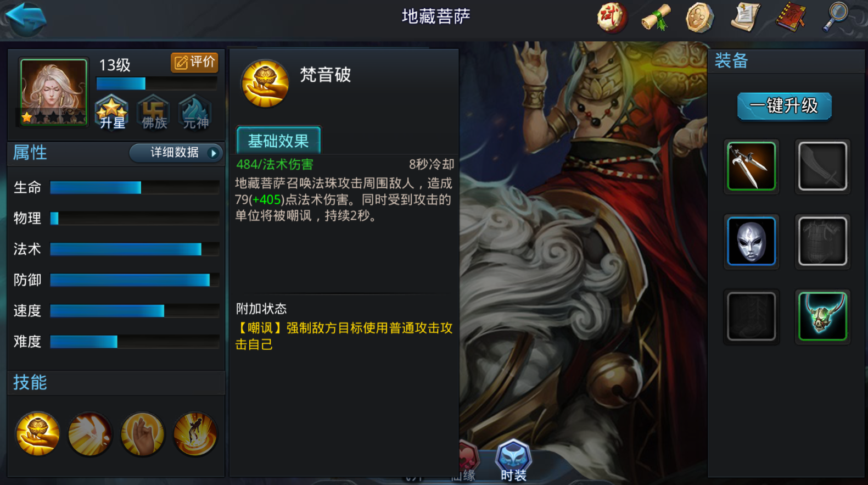Go back using the blue arrow
Screen dimensions: 868x485
click(x=26, y=18)
